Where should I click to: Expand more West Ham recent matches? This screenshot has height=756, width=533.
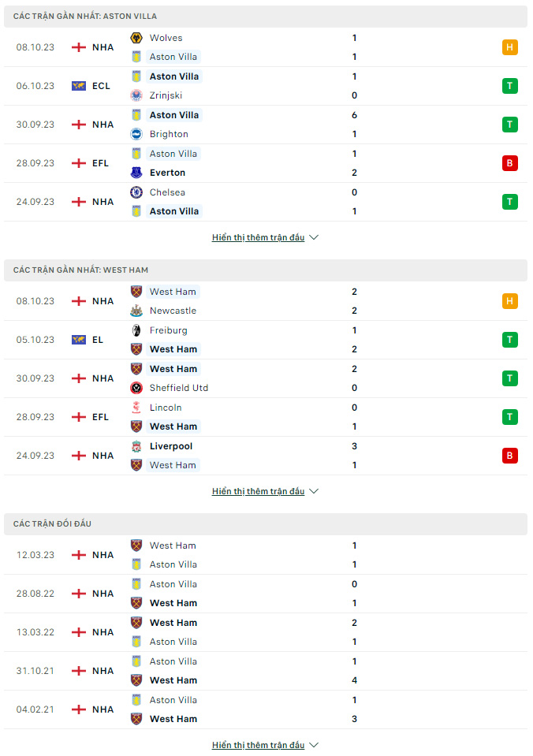pyautogui.click(x=265, y=491)
